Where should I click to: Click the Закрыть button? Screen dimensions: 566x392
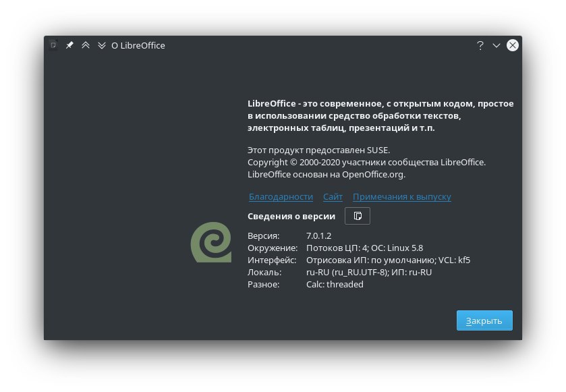tap(484, 320)
